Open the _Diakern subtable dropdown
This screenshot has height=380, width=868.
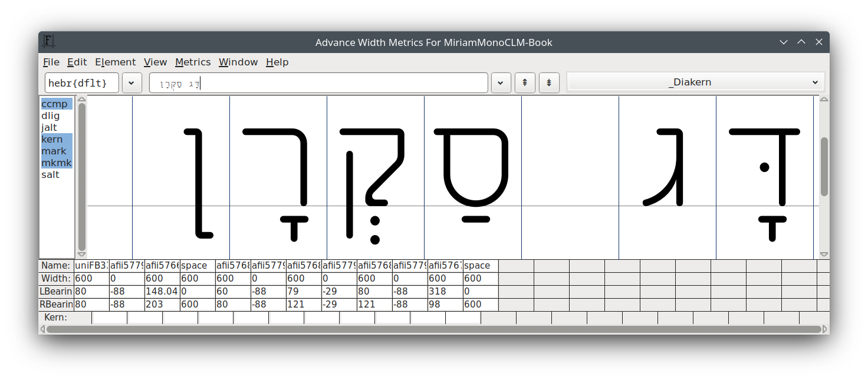point(695,82)
